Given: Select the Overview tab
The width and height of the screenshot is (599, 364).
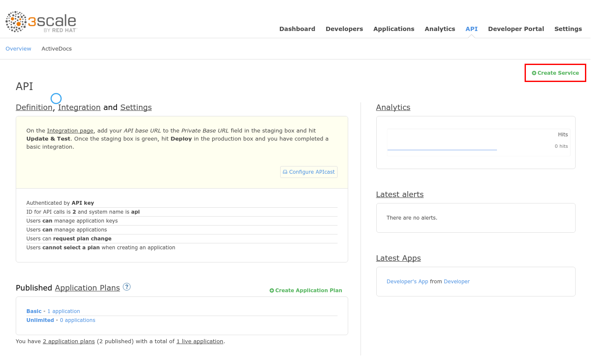Looking at the screenshot, I should pos(18,49).
